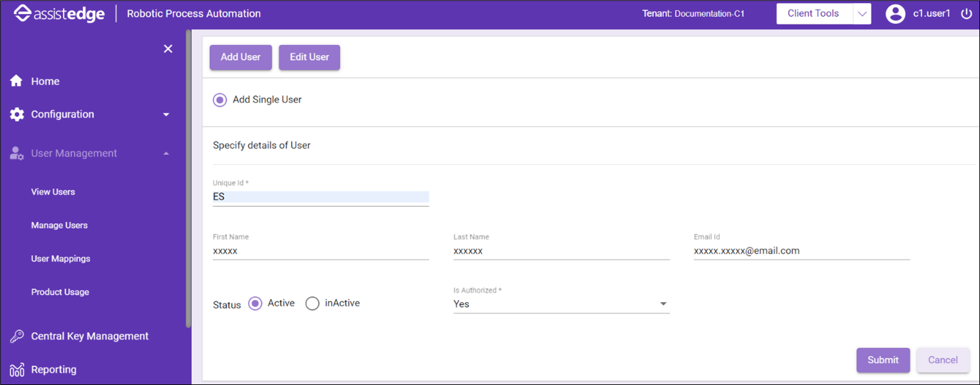
Task: Open View Users submenu item
Action: click(x=53, y=192)
